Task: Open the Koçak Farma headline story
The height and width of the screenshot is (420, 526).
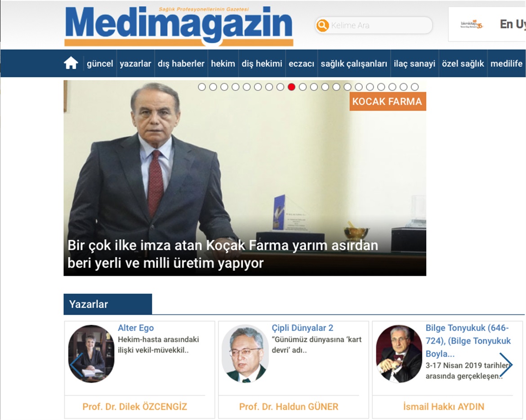Action: (223, 254)
